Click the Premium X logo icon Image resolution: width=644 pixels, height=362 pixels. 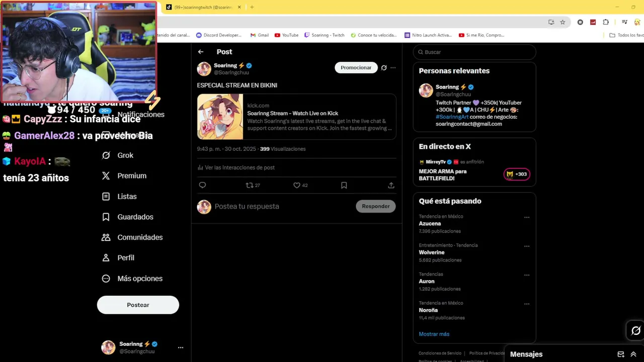106,175
